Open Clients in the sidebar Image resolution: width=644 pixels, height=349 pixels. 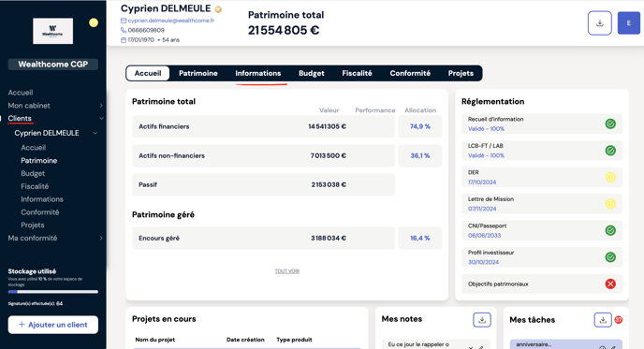point(20,118)
